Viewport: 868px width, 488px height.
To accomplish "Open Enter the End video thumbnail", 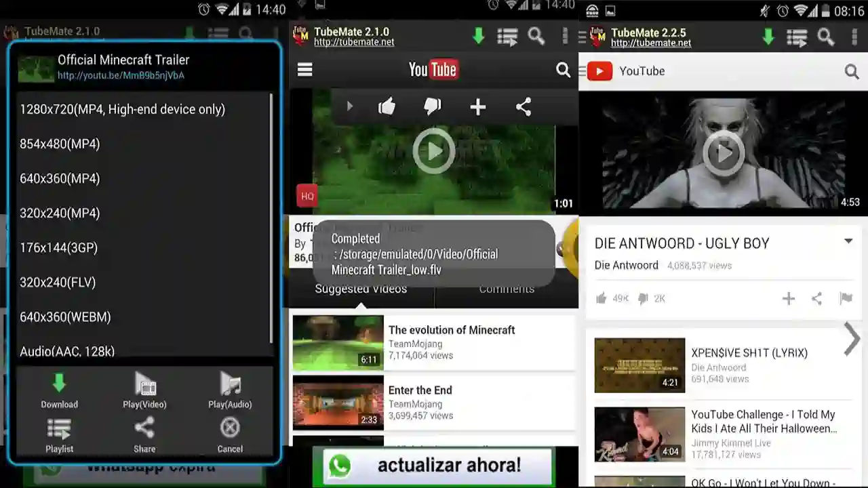I will [338, 403].
